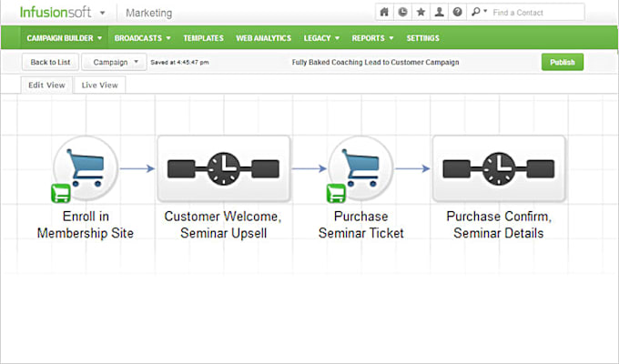Select the Enroll in Membership Site goal
The image size is (619, 364).
click(x=86, y=169)
